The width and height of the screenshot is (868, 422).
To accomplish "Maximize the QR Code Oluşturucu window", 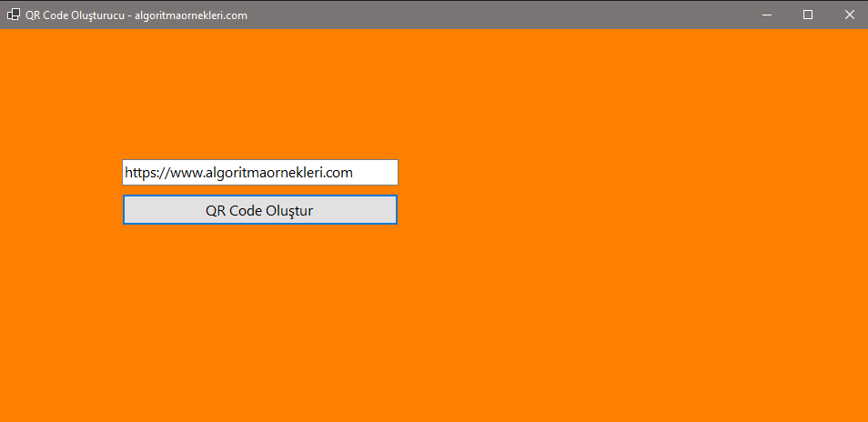I will point(808,15).
